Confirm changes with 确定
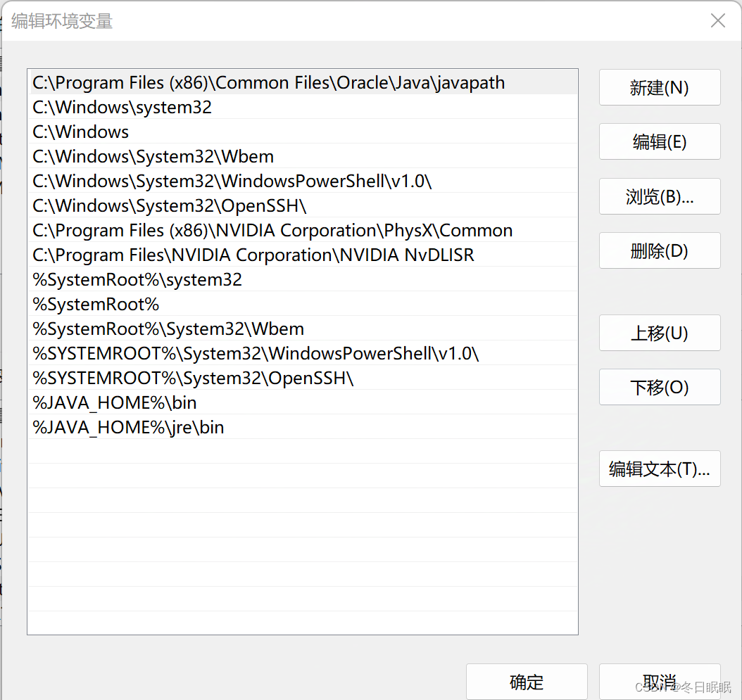 (x=526, y=681)
